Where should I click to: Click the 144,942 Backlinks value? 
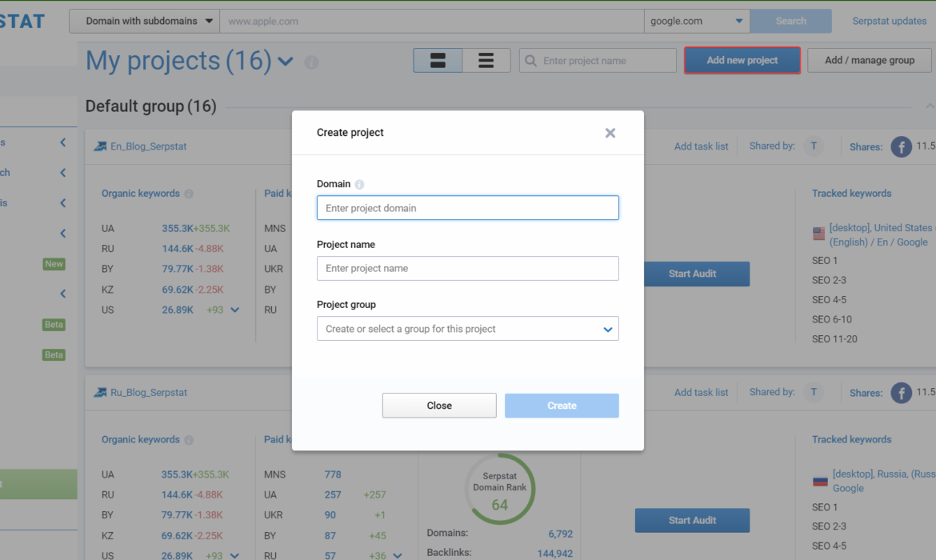tap(554, 554)
